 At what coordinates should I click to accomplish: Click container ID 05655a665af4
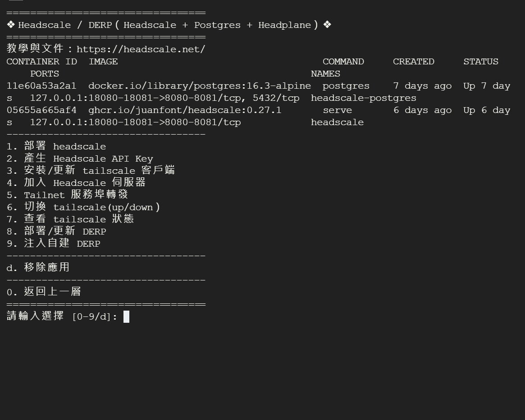[41, 110]
